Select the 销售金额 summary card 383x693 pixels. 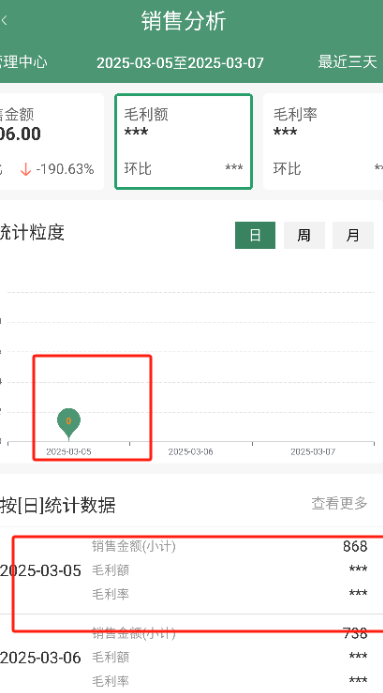coord(52,141)
